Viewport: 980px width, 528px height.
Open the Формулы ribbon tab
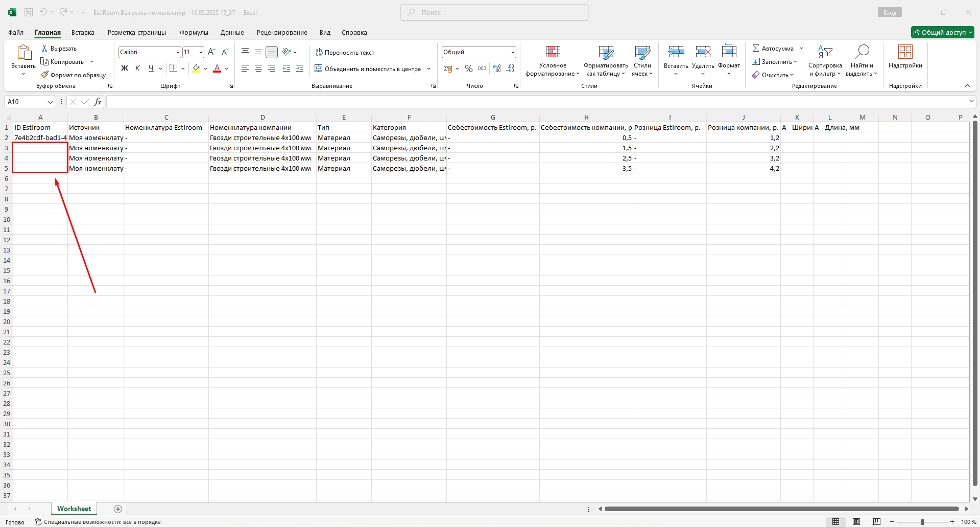click(194, 33)
